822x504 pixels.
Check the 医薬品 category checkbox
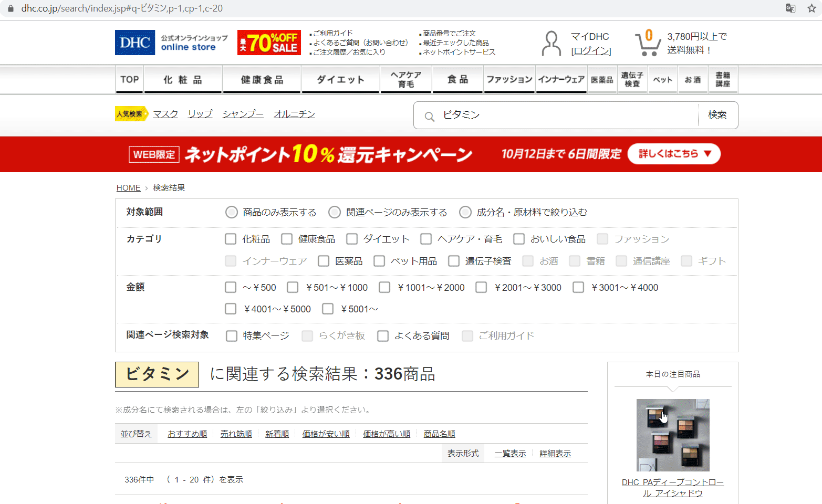[x=324, y=261]
